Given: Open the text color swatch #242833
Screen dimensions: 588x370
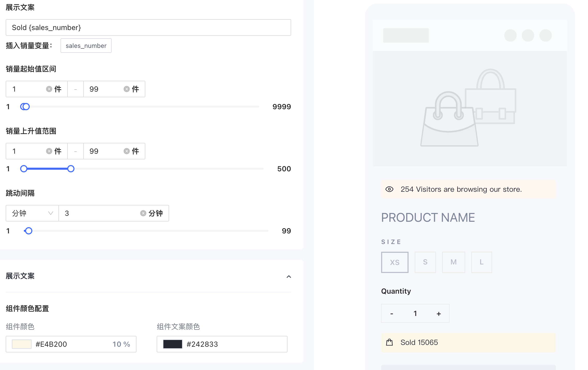Looking at the screenshot, I should tap(173, 344).
